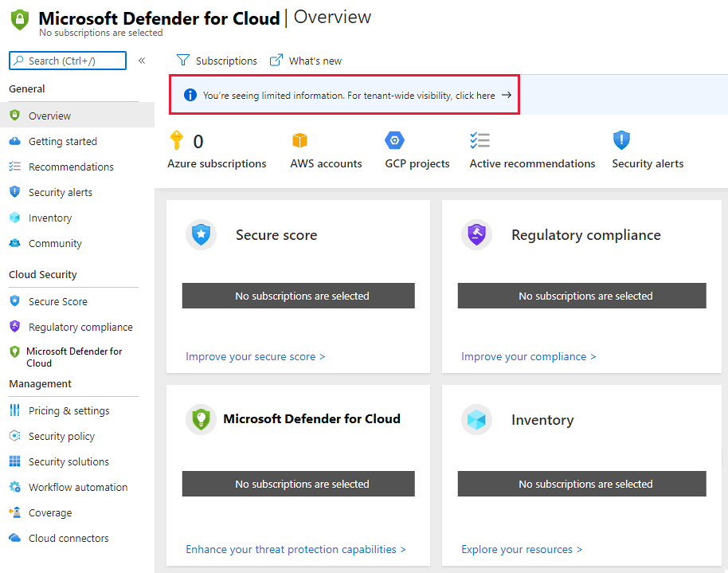The height and width of the screenshot is (573, 728).
Task: Click the tenant-wide visibility info banner
Action: pyautogui.click(x=349, y=96)
